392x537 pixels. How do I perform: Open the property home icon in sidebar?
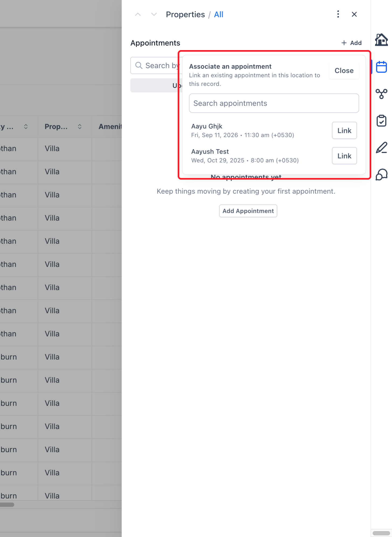click(381, 40)
